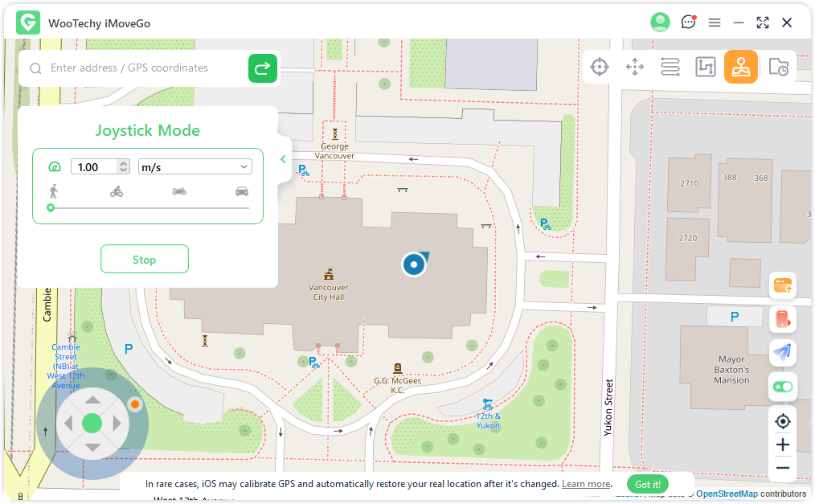Open the m/s speed unit dropdown
Screen dimensions: 815x504
point(195,166)
